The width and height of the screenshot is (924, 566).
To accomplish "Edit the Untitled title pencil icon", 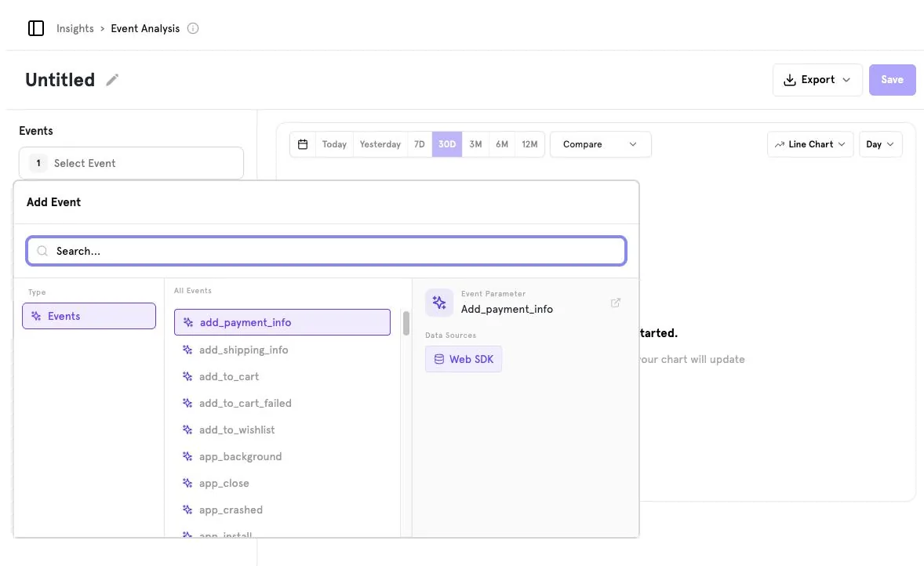I will tap(112, 79).
